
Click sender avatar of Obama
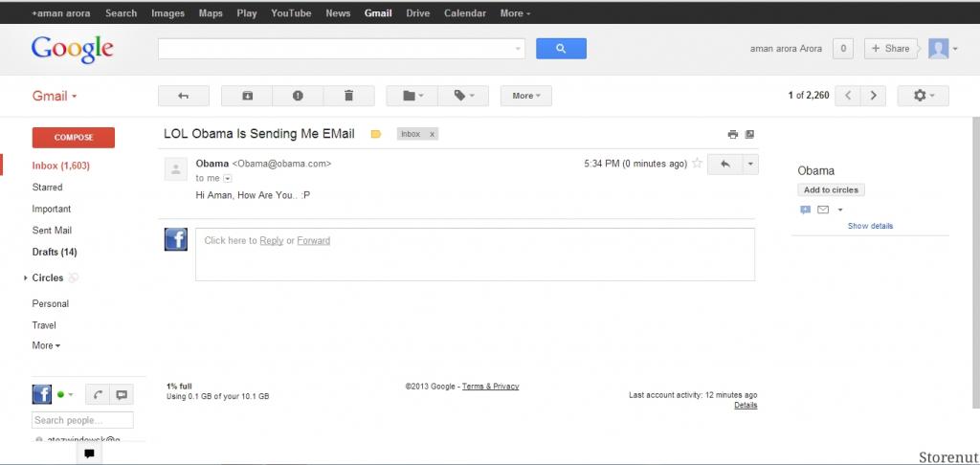[x=176, y=168]
